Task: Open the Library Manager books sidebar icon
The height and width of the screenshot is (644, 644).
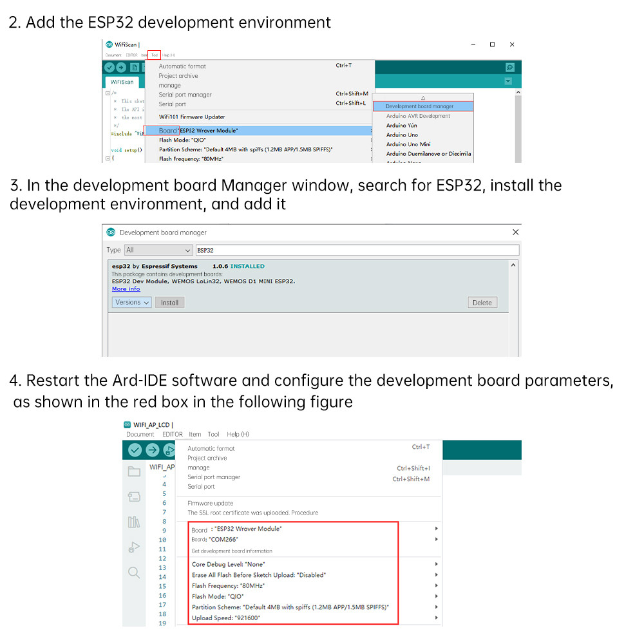Action: coord(134,522)
